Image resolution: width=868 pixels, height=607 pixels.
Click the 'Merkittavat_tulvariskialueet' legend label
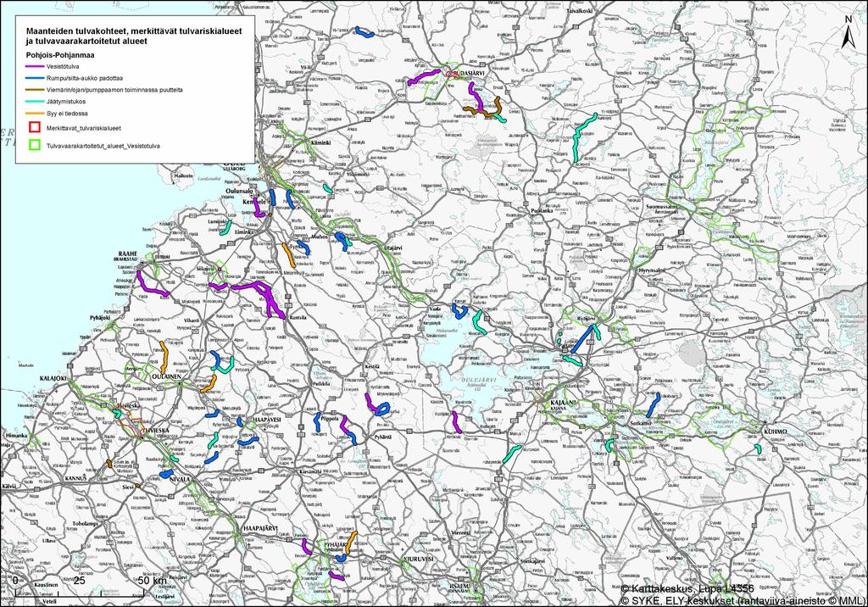[84, 128]
